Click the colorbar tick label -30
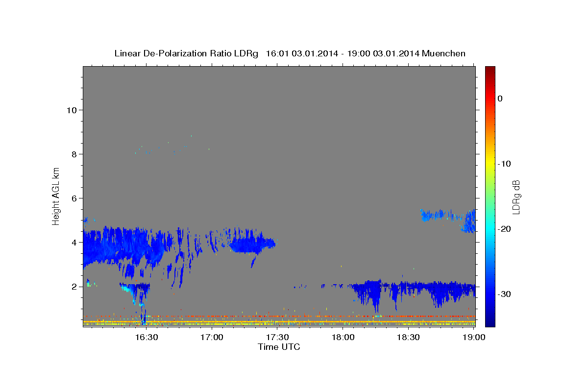The width and height of the screenshot is (588, 392). click(x=504, y=294)
